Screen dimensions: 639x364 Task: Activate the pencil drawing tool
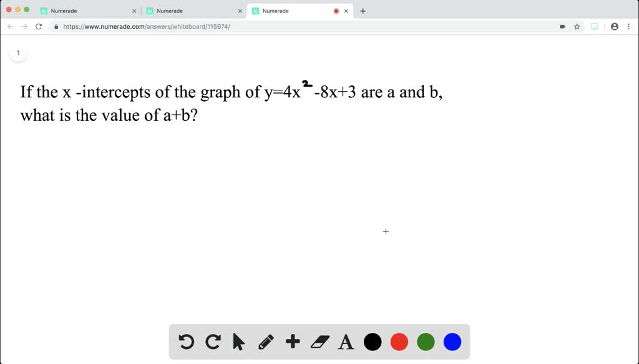coord(266,342)
